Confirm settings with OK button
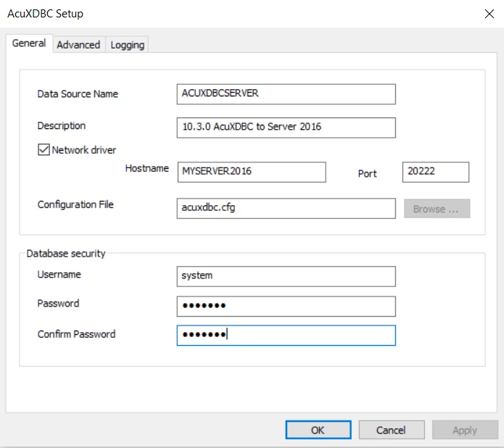 tap(318, 430)
